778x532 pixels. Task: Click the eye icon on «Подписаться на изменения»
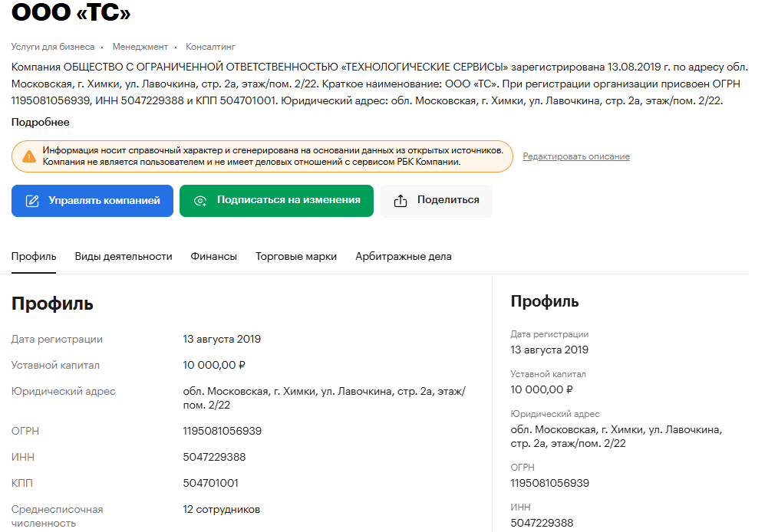tap(200, 200)
